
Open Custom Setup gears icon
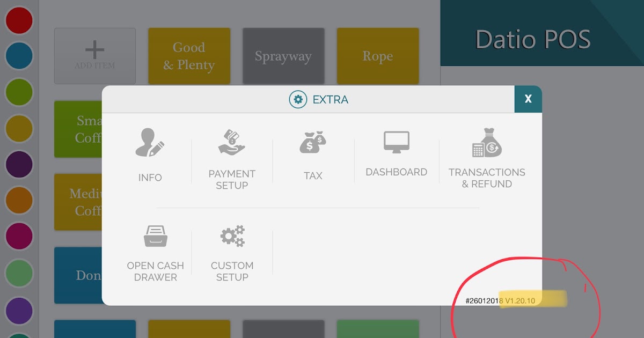[232, 234]
